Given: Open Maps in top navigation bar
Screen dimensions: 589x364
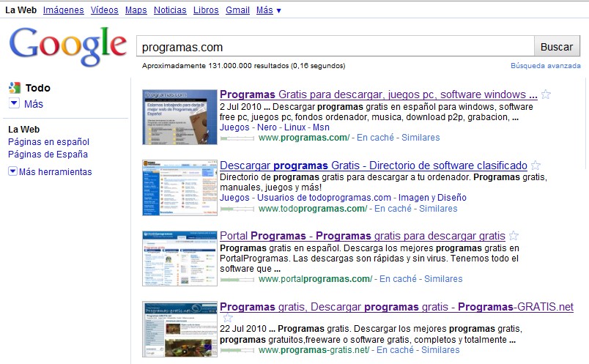Looking at the screenshot, I should tap(136, 10).
